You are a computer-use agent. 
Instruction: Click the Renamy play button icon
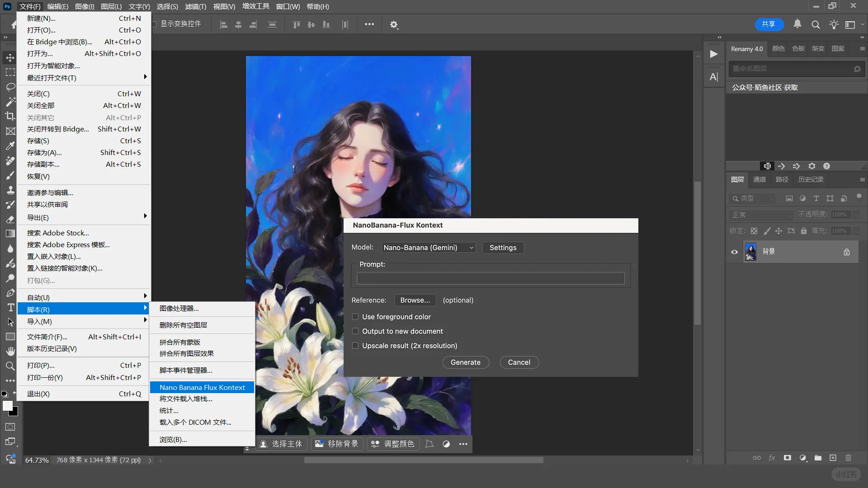714,54
